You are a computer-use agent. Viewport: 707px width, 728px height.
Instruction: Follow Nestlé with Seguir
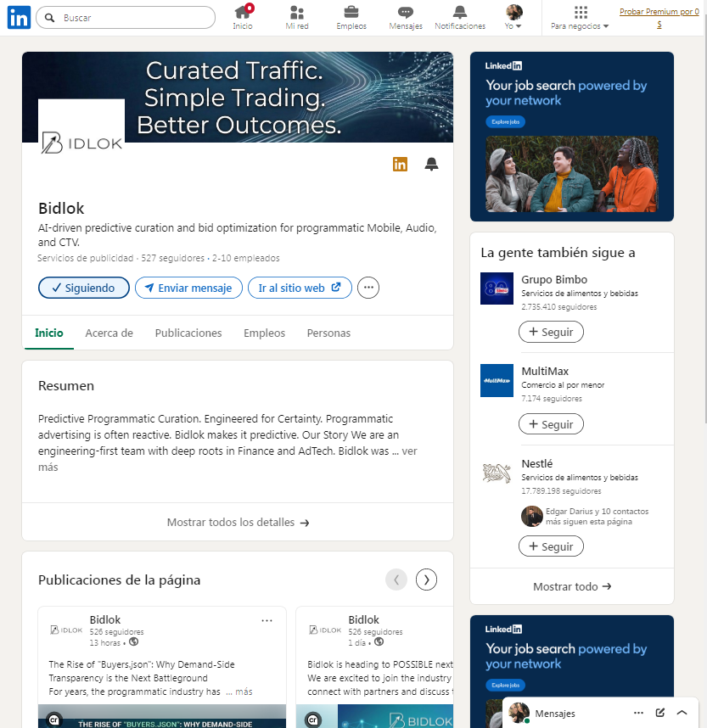click(551, 546)
